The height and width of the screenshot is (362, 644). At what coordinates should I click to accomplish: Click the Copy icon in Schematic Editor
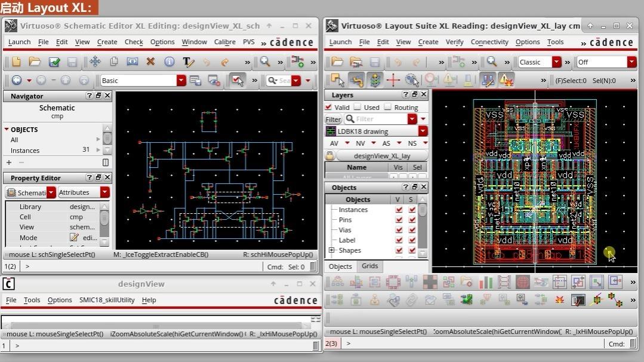114,62
